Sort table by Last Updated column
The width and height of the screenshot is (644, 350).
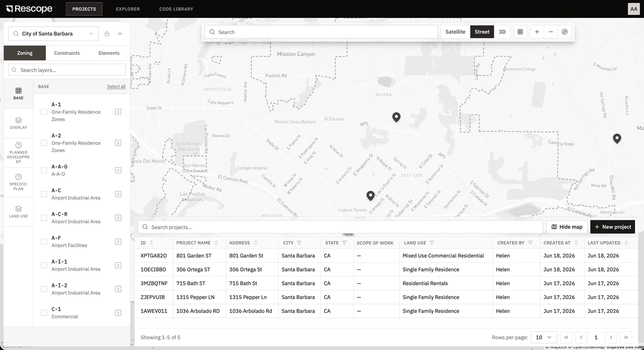(626, 243)
